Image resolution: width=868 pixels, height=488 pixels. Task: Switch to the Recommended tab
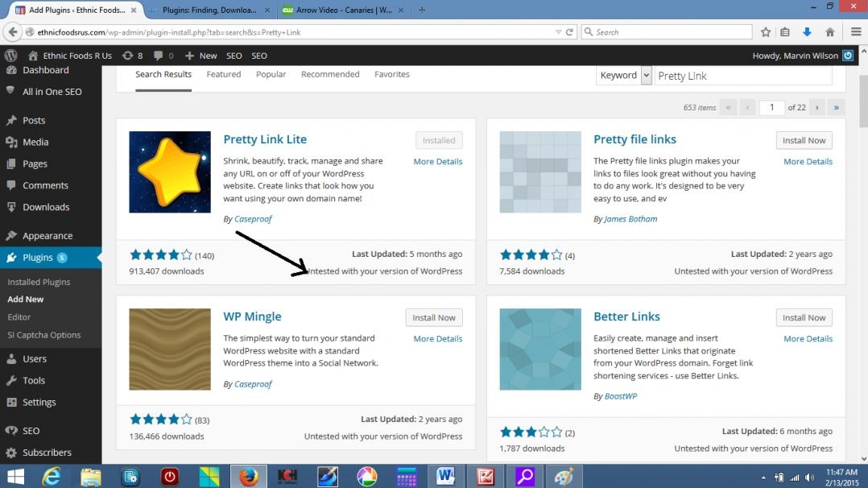330,74
